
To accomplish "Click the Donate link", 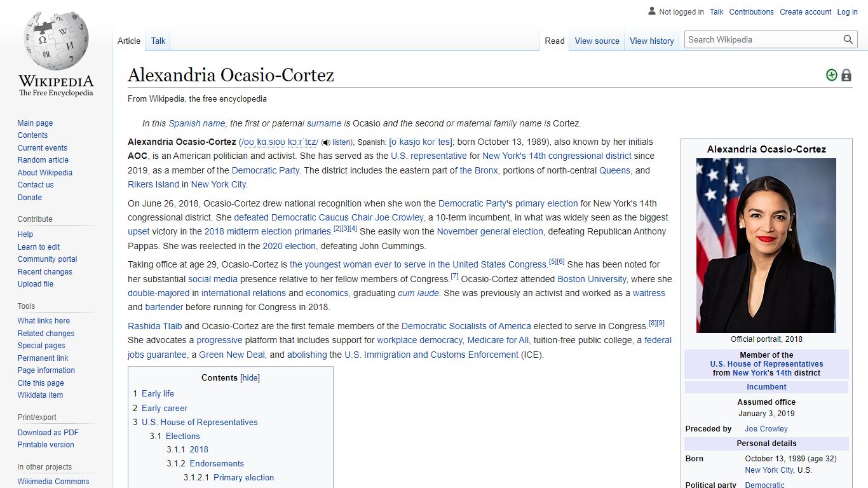I will pos(30,198).
